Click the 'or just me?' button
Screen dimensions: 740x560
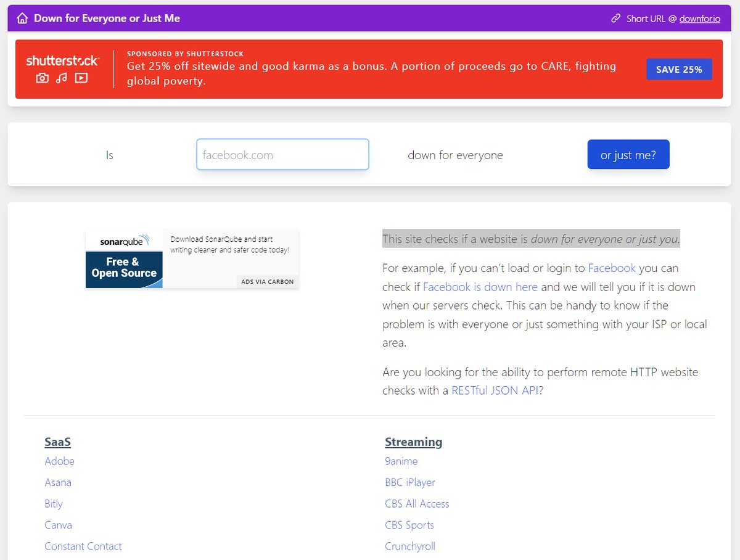click(x=628, y=155)
